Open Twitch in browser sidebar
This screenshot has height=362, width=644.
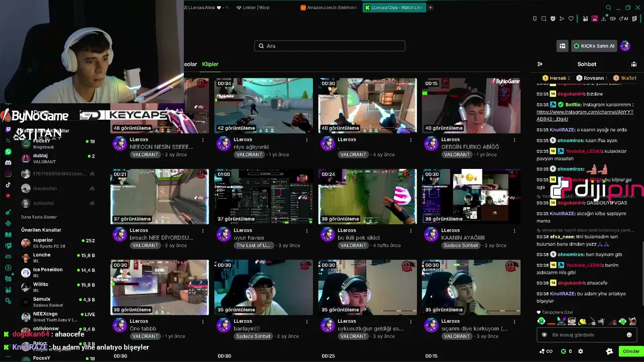tap(8, 129)
